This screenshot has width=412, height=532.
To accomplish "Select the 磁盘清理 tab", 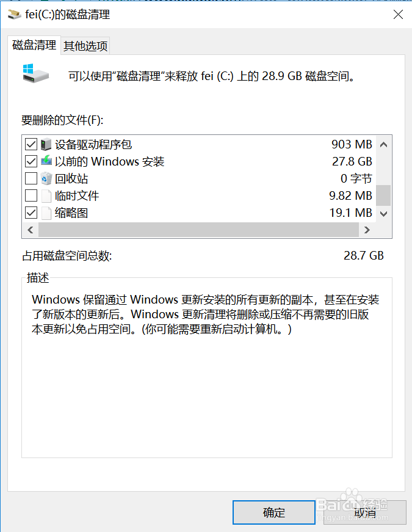I will (x=34, y=45).
